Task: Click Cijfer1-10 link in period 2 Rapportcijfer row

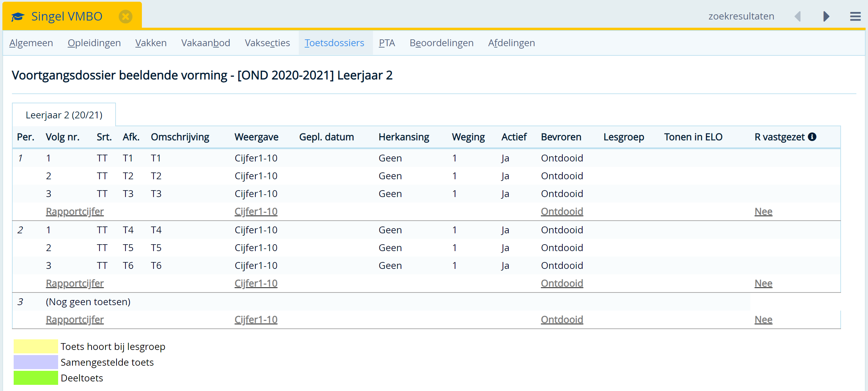Action: [x=256, y=283]
